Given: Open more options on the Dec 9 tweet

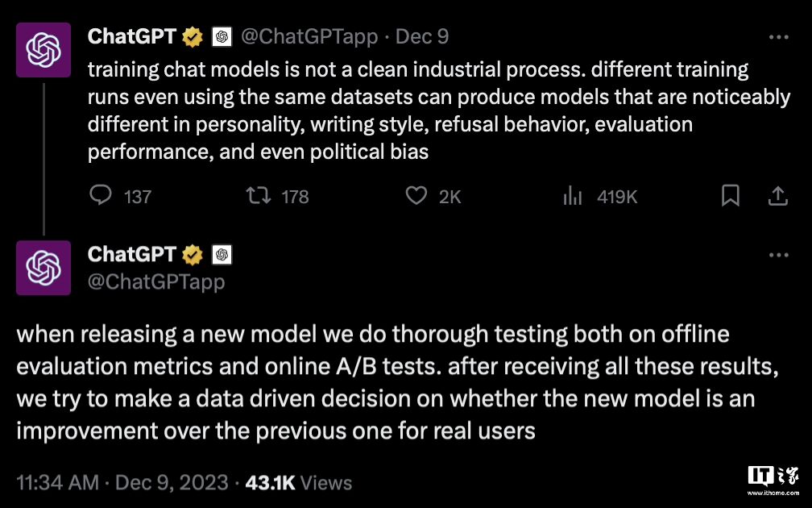Looking at the screenshot, I should [778, 37].
